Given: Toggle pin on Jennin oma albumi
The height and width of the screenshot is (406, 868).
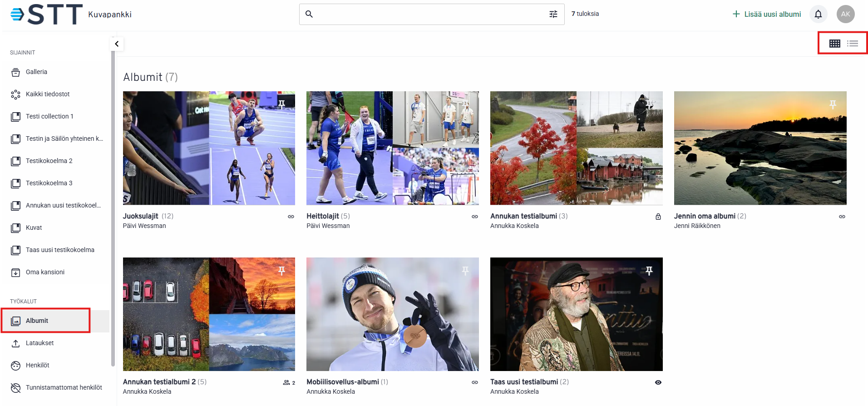Looking at the screenshot, I should click(833, 104).
